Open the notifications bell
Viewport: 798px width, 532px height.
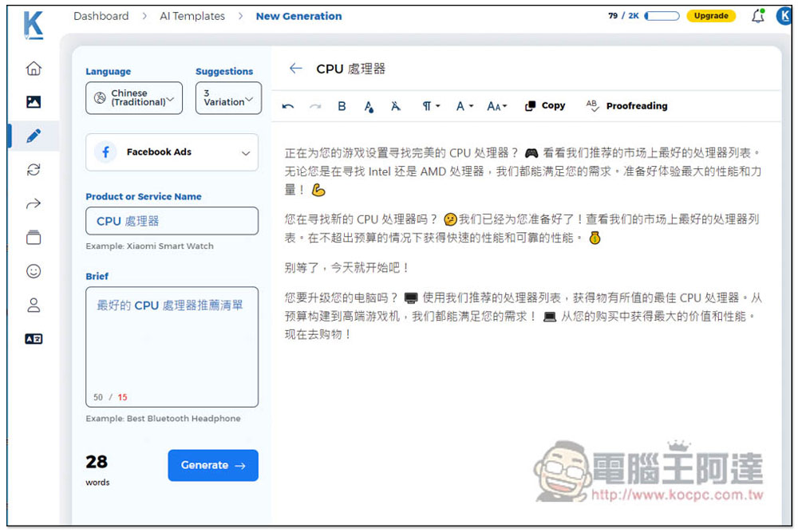pyautogui.click(x=758, y=16)
